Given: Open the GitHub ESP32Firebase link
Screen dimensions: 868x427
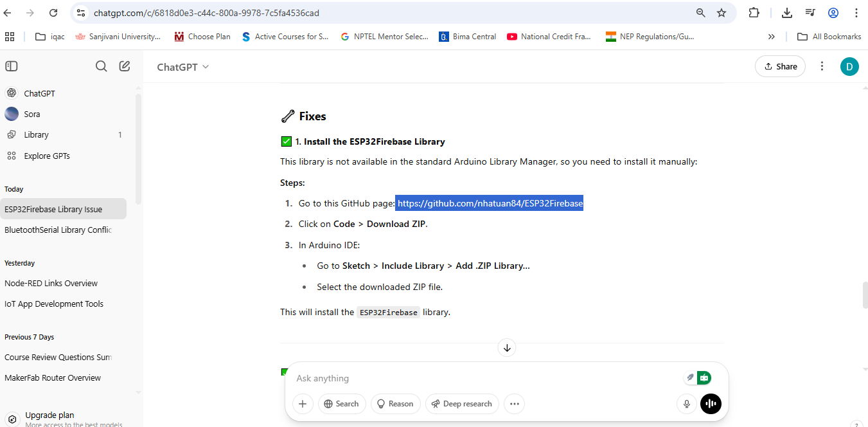Looking at the screenshot, I should click(x=490, y=203).
